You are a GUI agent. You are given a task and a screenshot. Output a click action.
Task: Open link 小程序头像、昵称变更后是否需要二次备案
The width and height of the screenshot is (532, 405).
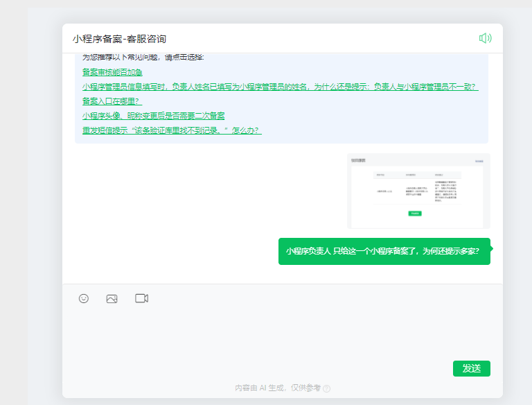153,116
